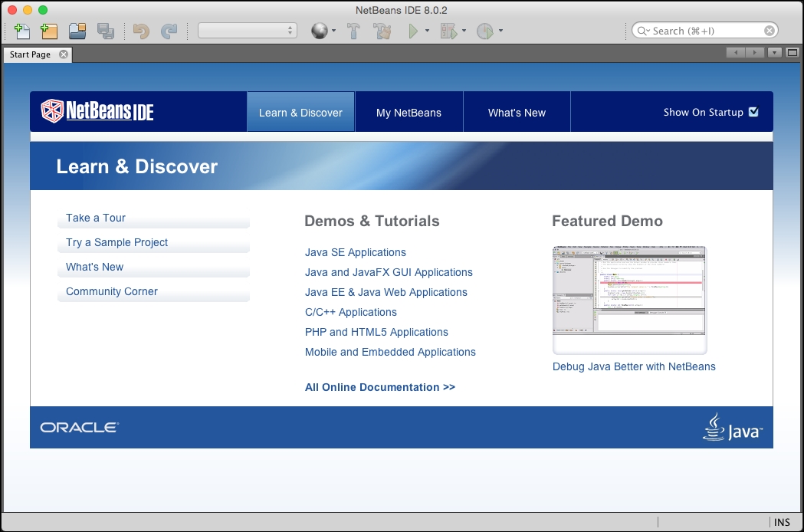Select the What's New tab
This screenshot has width=804, height=532.
pos(517,111)
